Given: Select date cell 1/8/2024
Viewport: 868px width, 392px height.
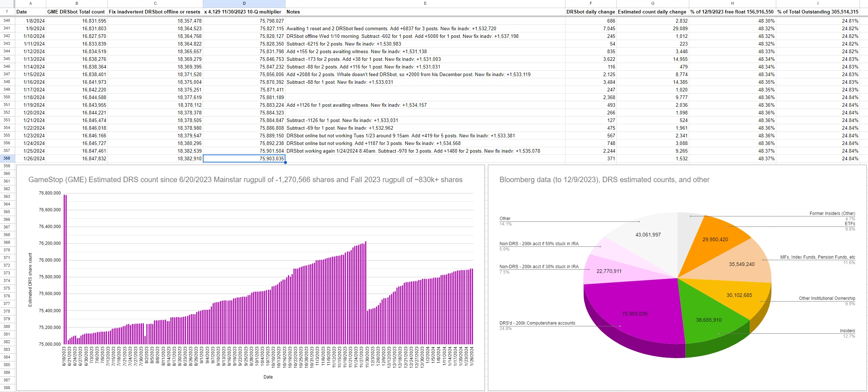Looking at the screenshot, I should point(31,21).
